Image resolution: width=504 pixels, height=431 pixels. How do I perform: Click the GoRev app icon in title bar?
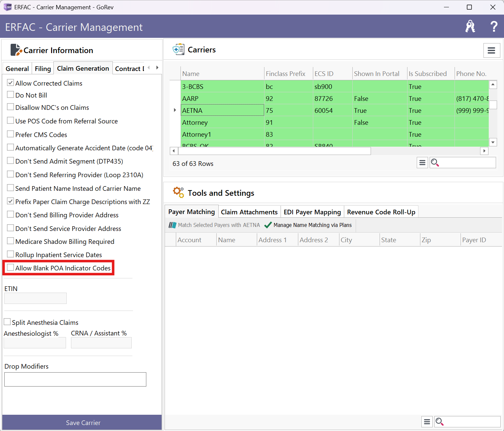(x=7, y=7)
